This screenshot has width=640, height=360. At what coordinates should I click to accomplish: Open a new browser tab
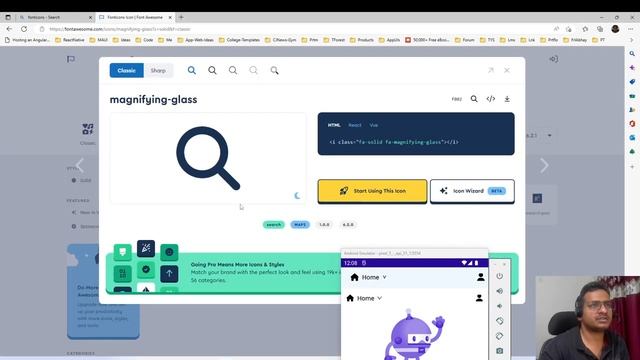(x=181, y=17)
